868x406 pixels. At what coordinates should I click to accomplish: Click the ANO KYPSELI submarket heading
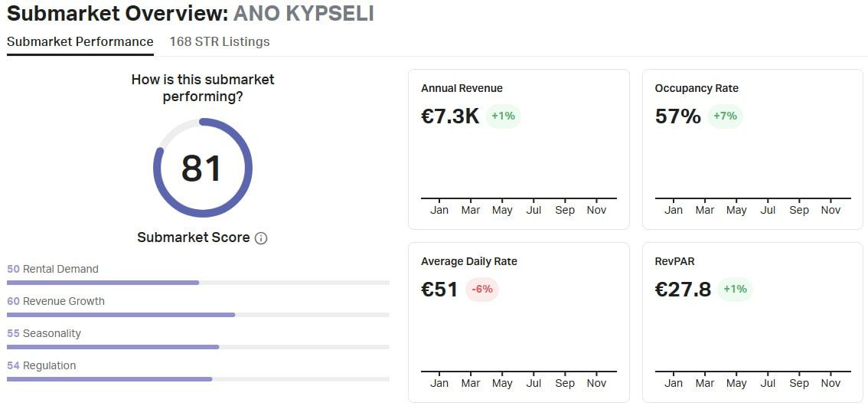pos(303,14)
